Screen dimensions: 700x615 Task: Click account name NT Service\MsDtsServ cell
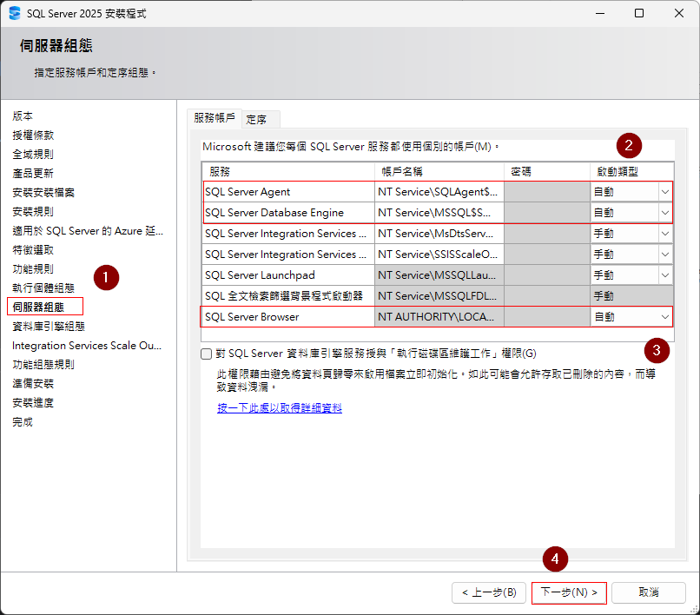tap(439, 234)
